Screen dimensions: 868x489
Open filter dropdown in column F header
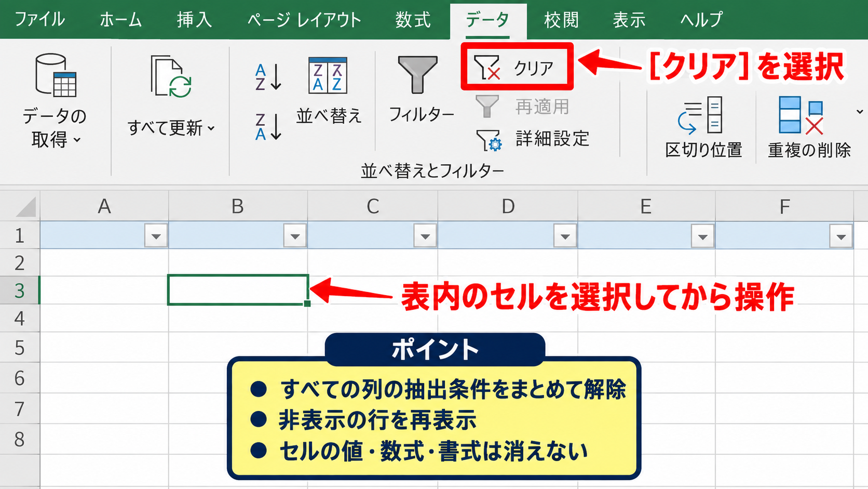tap(841, 236)
